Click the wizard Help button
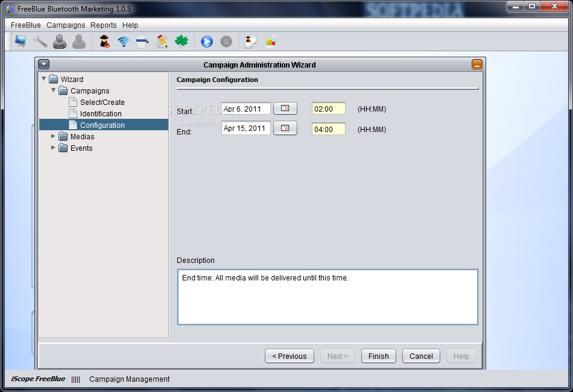This screenshot has width=573, height=392. 461,356
